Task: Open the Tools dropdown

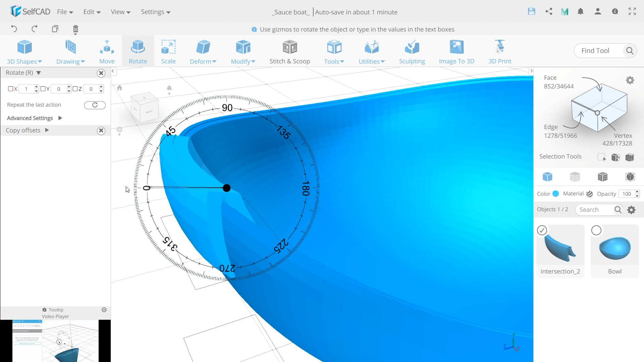Action: (334, 52)
